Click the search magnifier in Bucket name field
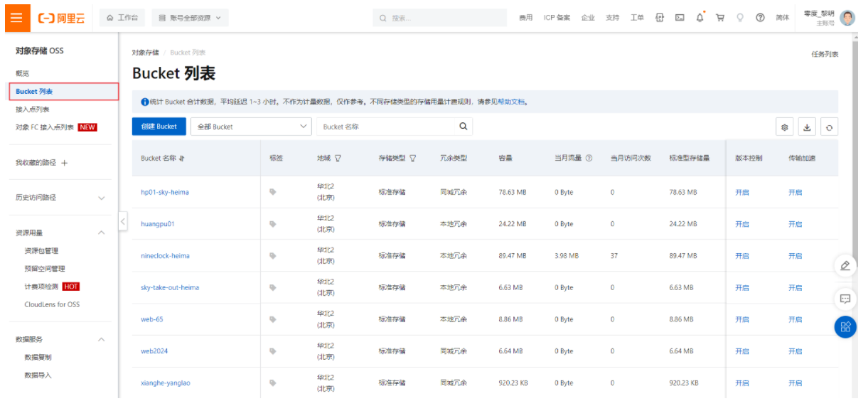The height and width of the screenshot is (406, 868). coord(463,127)
